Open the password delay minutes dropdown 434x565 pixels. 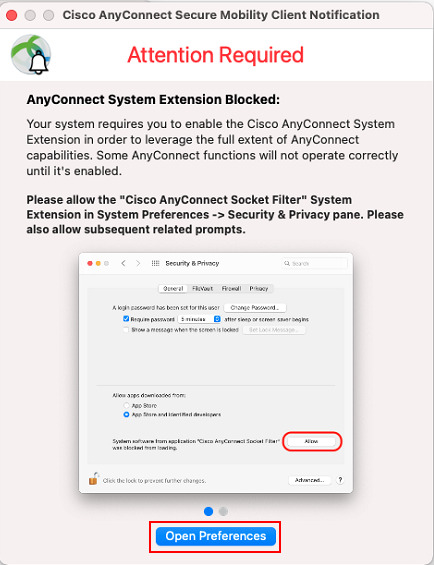(199, 319)
